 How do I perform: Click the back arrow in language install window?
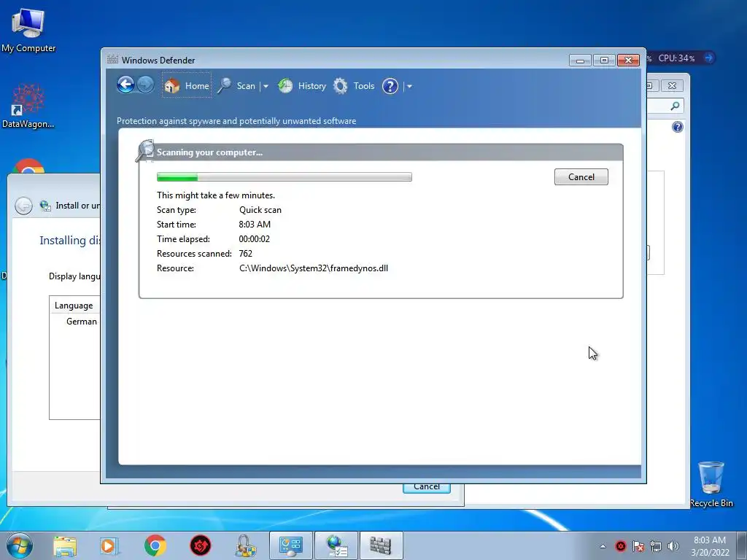(23, 206)
